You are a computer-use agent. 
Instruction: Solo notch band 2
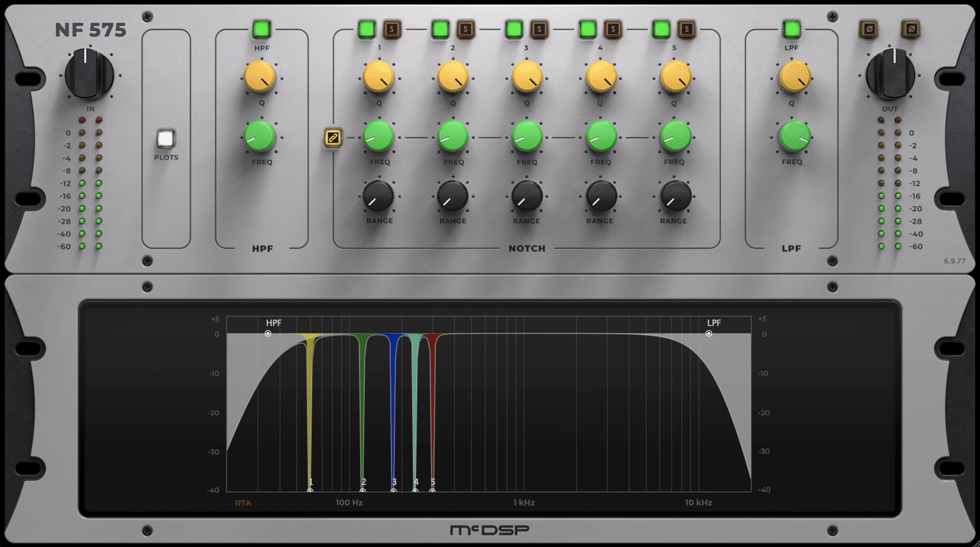(x=465, y=29)
